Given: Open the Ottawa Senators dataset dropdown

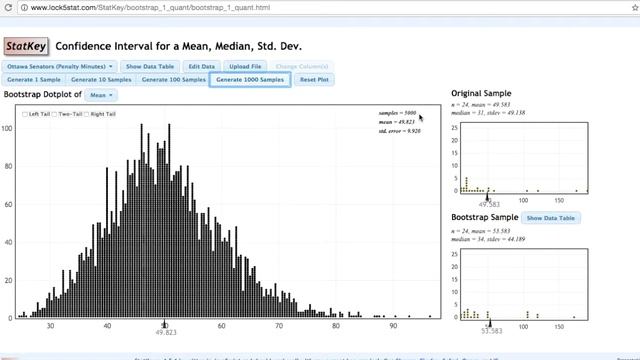Looking at the screenshot, I should 60,67.
